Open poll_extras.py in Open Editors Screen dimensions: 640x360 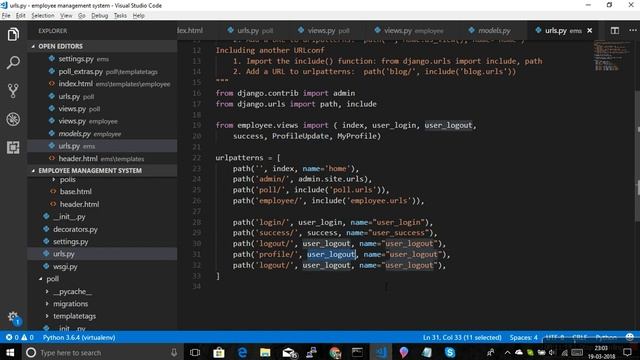tap(102, 71)
